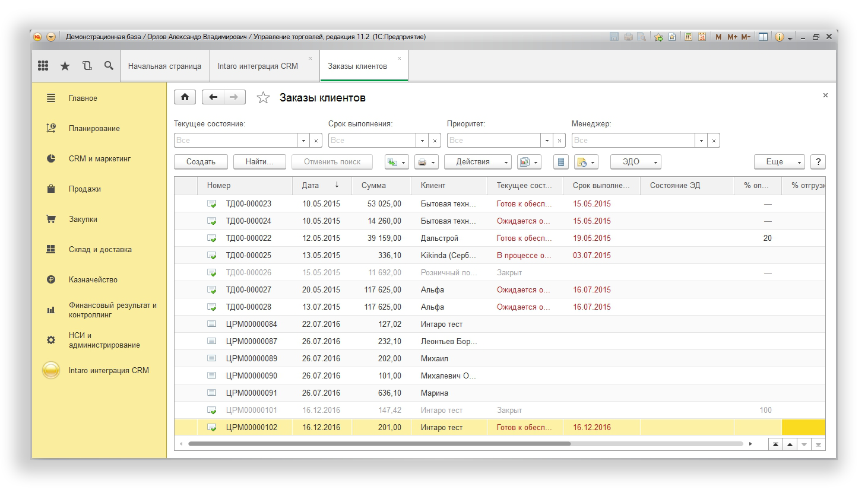
Task: Select order row ЦРМ00000084
Action: pos(499,324)
